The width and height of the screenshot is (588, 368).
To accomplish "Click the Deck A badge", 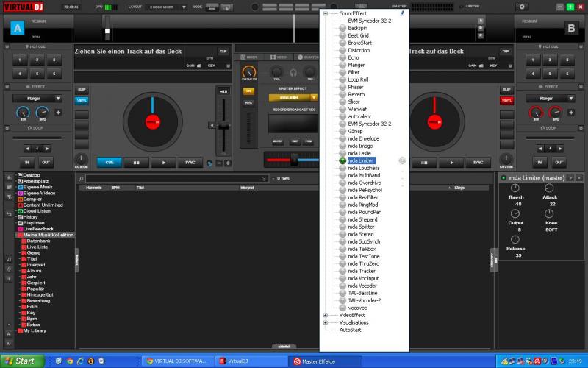I will click(17, 28).
